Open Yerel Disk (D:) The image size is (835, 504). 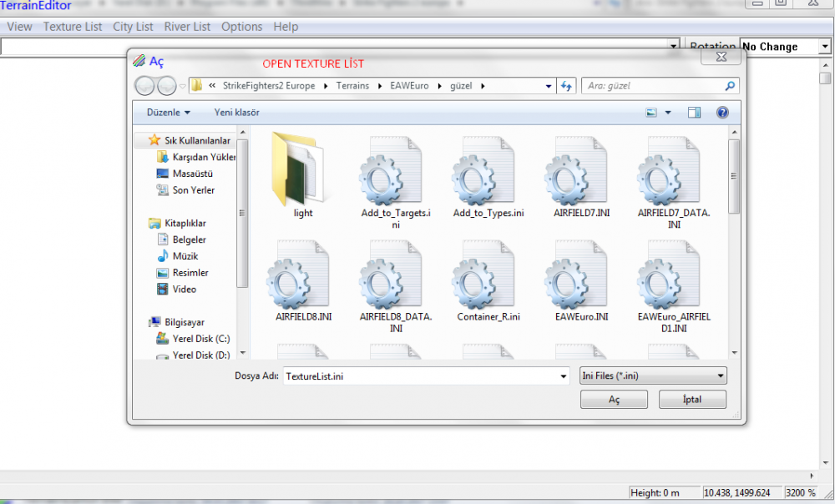pos(193,355)
